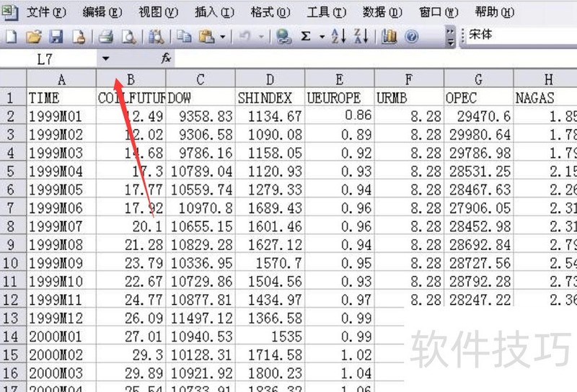Select row 7 by its row header
Screen dimensions: 577x392
(x=13, y=208)
